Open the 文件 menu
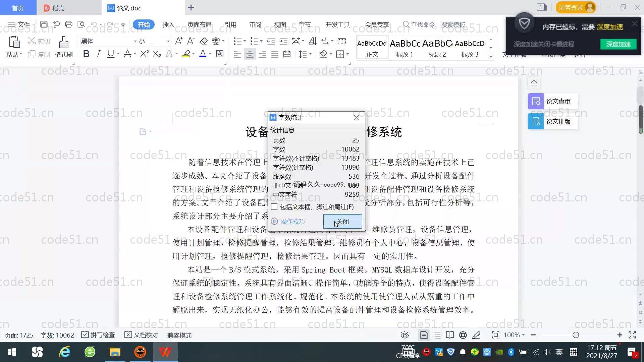Screen dimensions: 644x362 (x=19, y=24)
